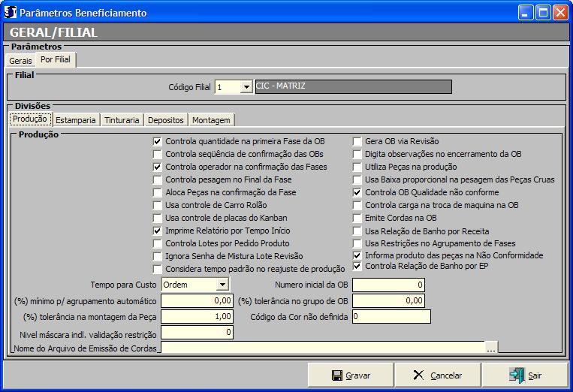Open the Estamparia tab
Viewport: 573px width, 392px height.
(75, 120)
